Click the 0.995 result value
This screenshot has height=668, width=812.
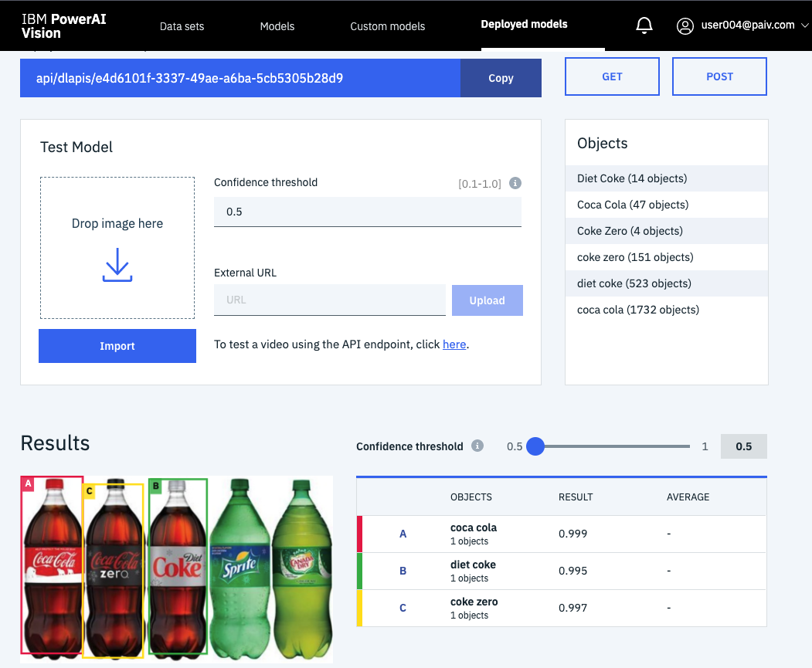(x=572, y=571)
